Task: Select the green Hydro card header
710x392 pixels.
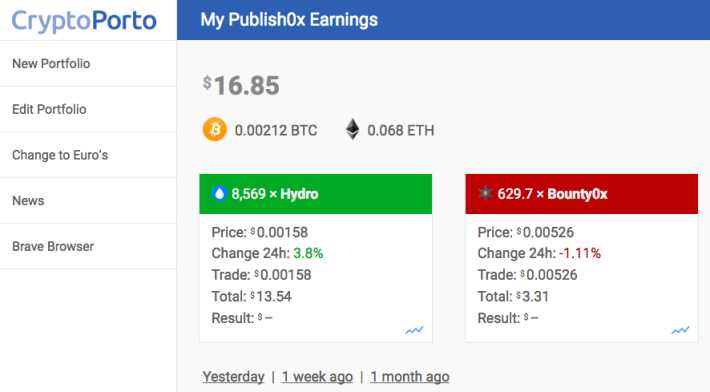Action: [316, 194]
